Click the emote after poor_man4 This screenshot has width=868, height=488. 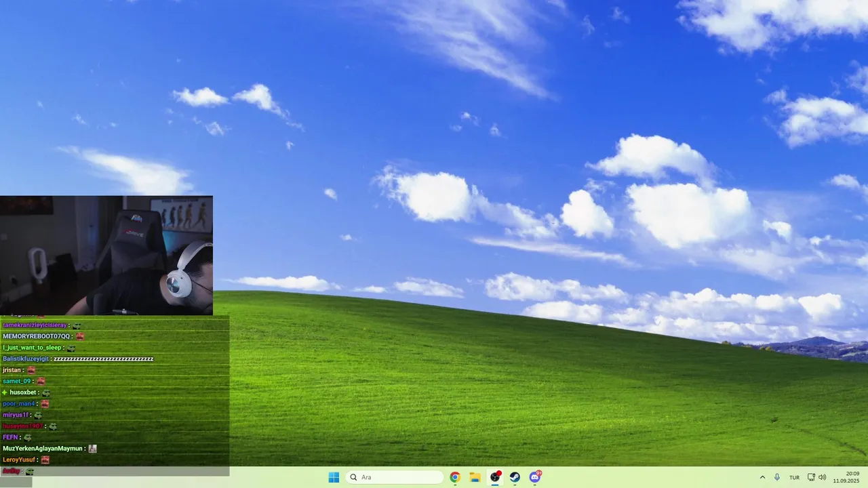(45, 403)
